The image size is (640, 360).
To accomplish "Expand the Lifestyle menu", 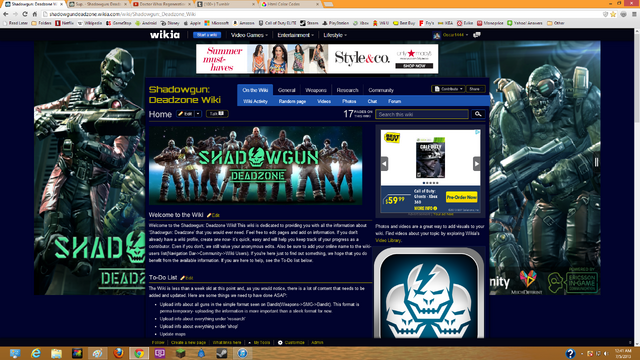I will (x=335, y=35).
